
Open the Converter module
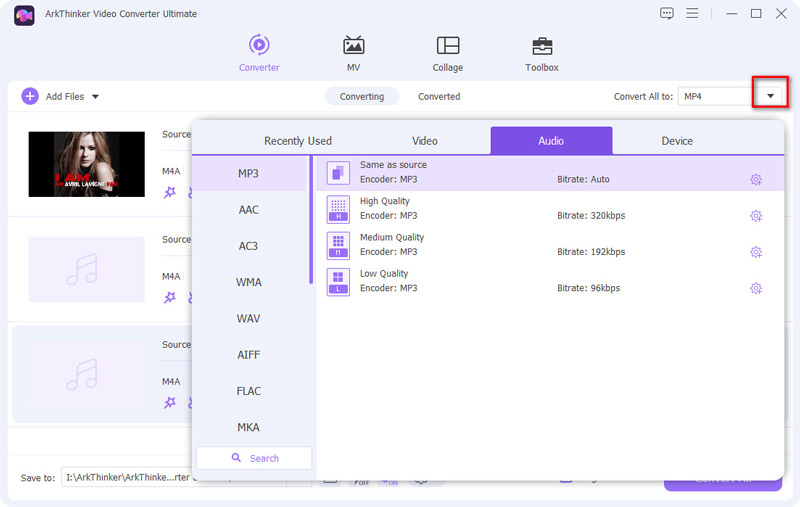(259, 53)
